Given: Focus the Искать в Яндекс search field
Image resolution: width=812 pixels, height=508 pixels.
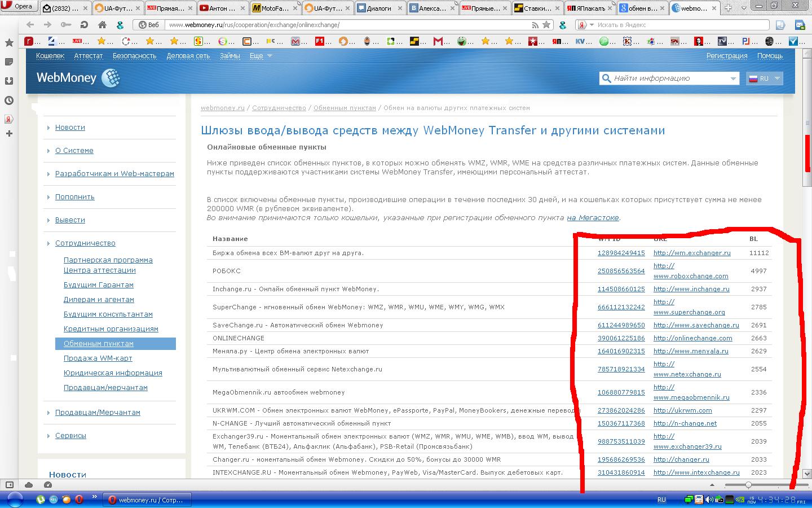Looking at the screenshot, I should pyautogui.click(x=682, y=25).
